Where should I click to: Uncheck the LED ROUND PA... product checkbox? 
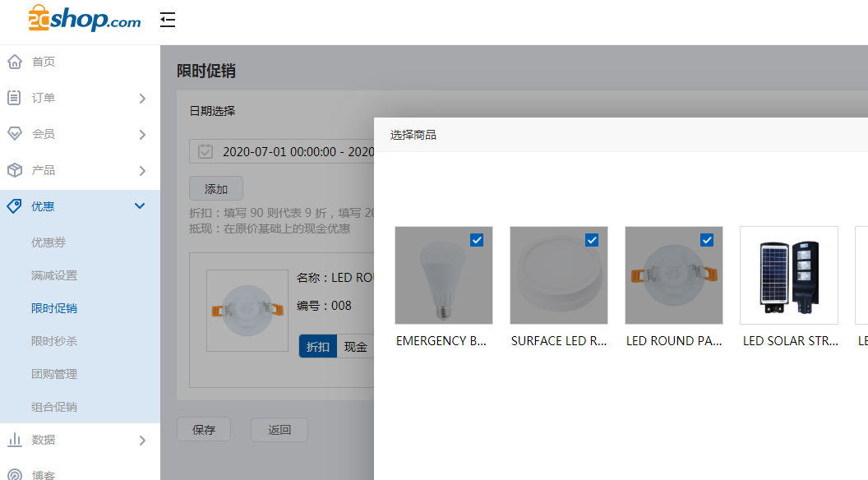707,240
